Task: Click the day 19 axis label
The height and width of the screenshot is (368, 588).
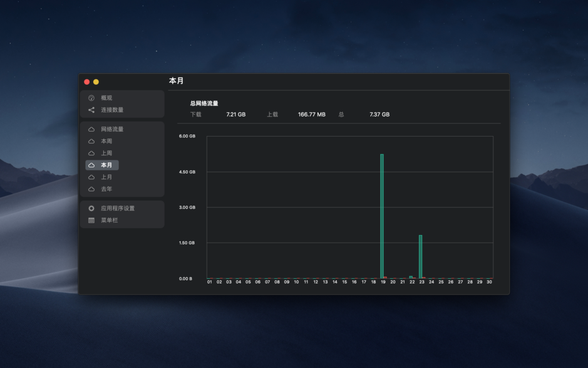Action: click(x=383, y=282)
